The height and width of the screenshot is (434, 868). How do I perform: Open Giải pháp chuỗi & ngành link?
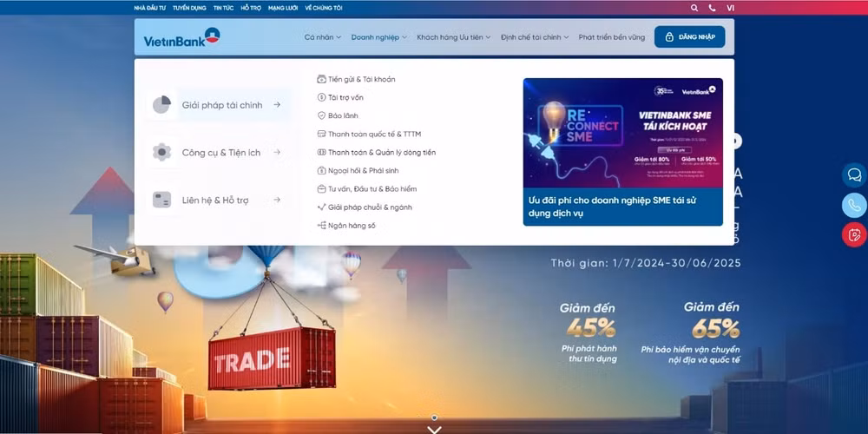[x=370, y=207]
